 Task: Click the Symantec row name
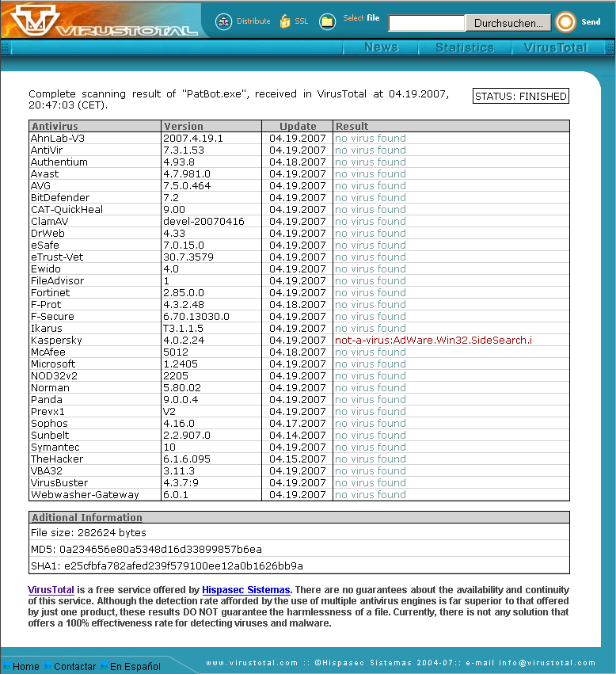point(55,447)
